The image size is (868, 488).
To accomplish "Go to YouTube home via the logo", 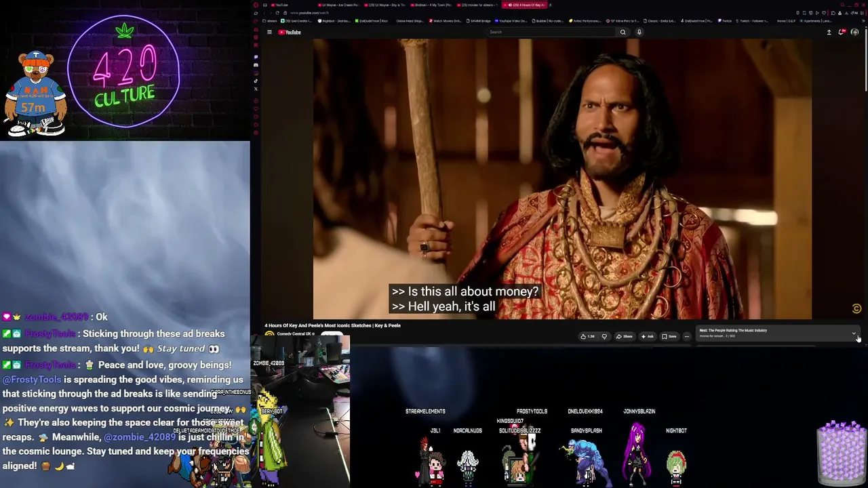I will point(290,32).
